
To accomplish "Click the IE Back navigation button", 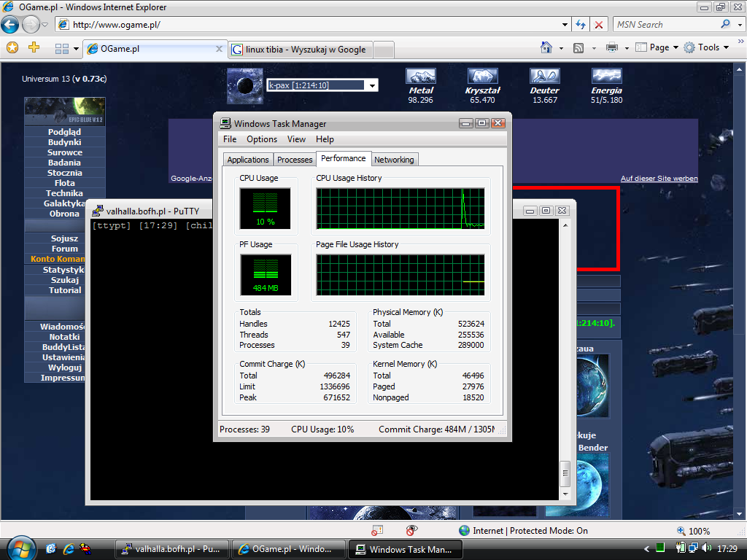I will [x=9, y=25].
